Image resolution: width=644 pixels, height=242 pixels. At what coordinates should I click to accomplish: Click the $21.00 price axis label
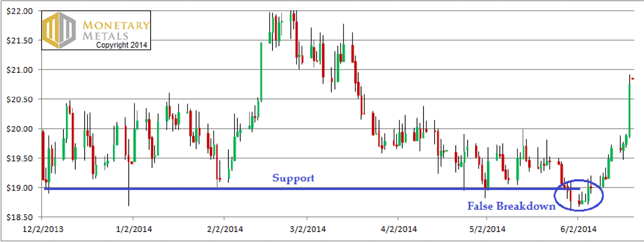(21, 70)
